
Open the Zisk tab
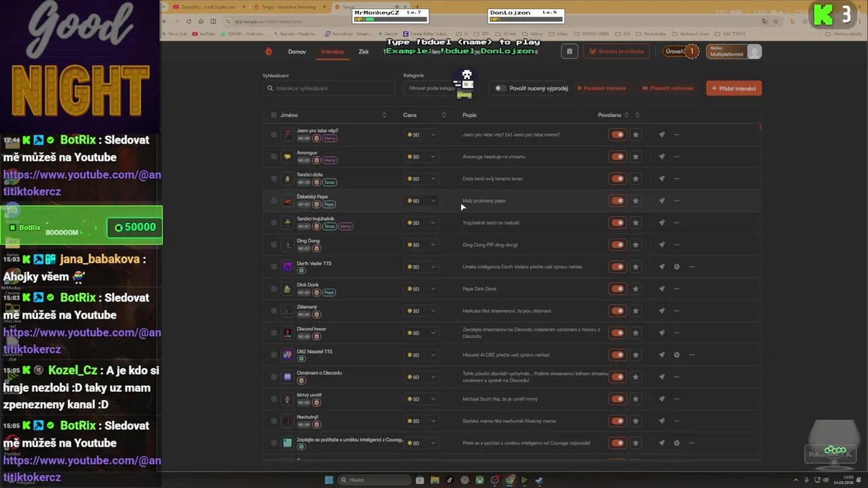363,52
